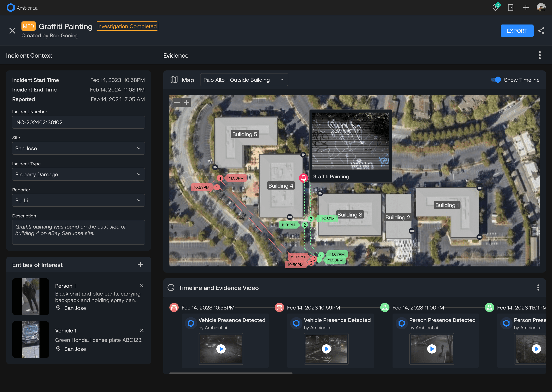Remove Person 1 from entities
The width and height of the screenshot is (552, 392).
[x=142, y=286]
